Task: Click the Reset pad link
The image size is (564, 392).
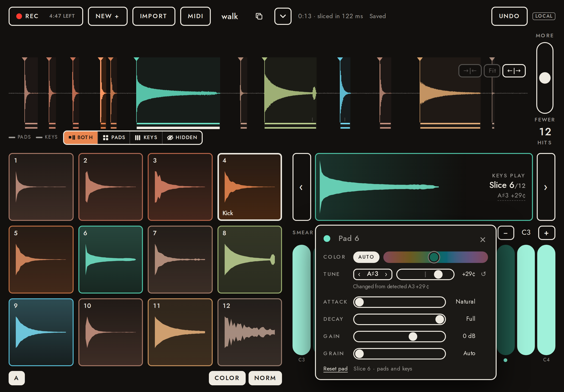Action: tap(335, 369)
